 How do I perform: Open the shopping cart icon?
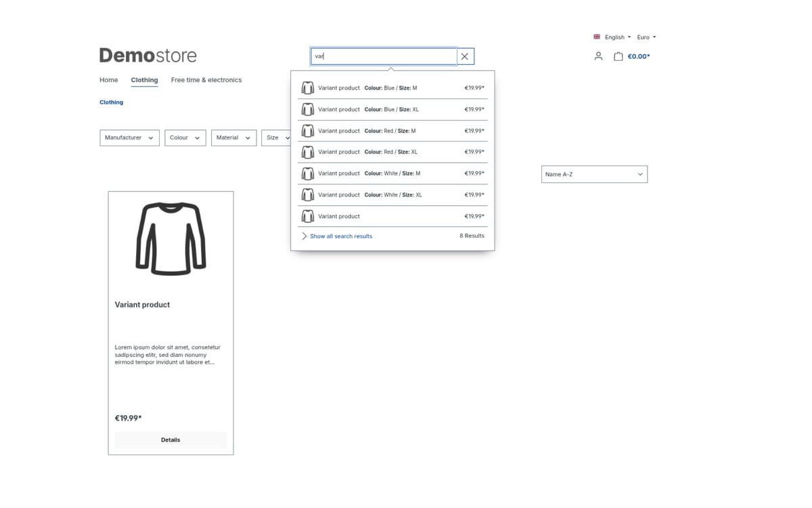tap(618, 56)
